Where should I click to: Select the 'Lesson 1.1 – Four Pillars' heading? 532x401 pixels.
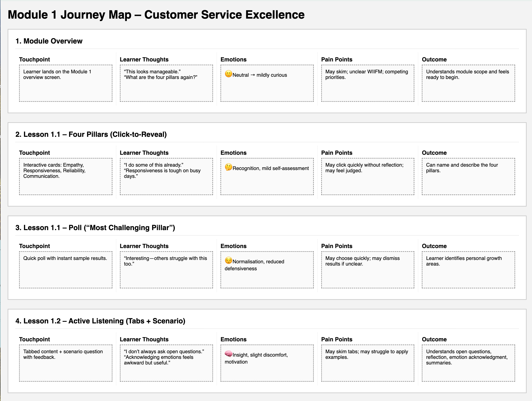91,134
